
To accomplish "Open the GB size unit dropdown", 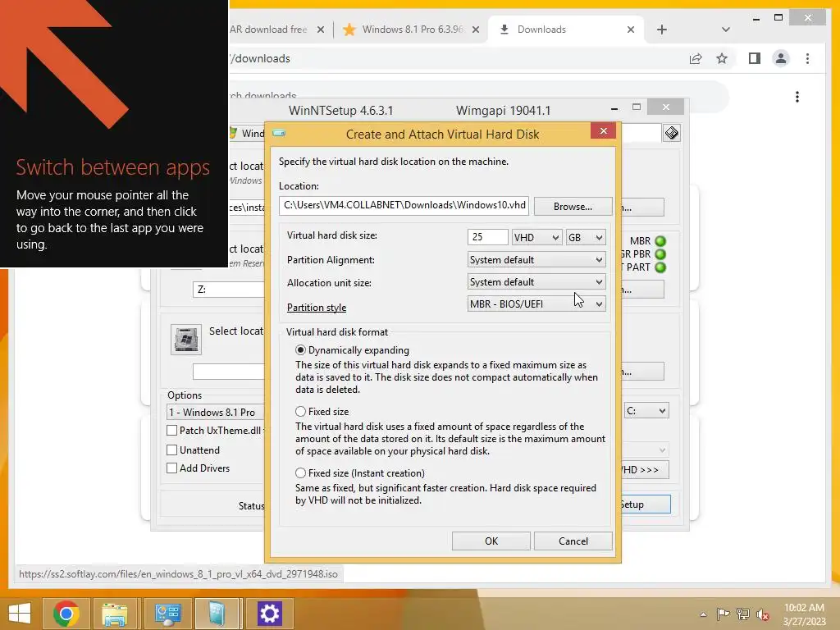I will (x=586, y=237).
